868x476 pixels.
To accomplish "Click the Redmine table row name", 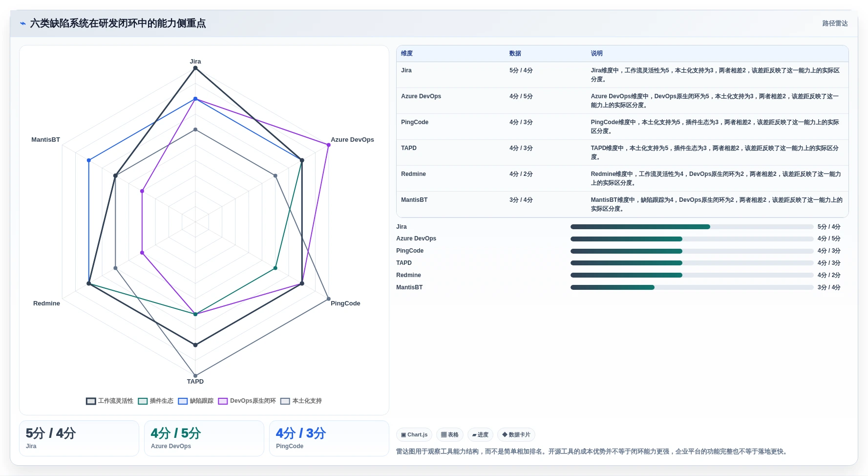I will (413, 174).
